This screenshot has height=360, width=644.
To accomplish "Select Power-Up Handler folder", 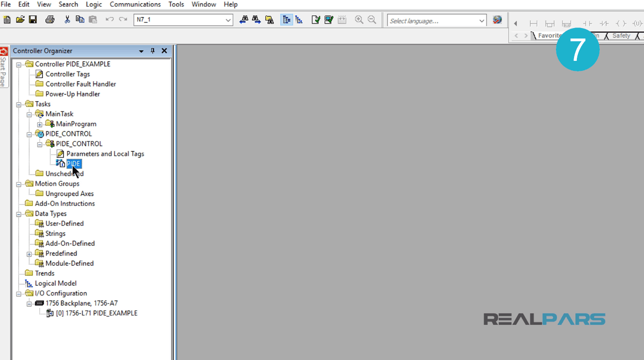I will click(x=72, y=94).
